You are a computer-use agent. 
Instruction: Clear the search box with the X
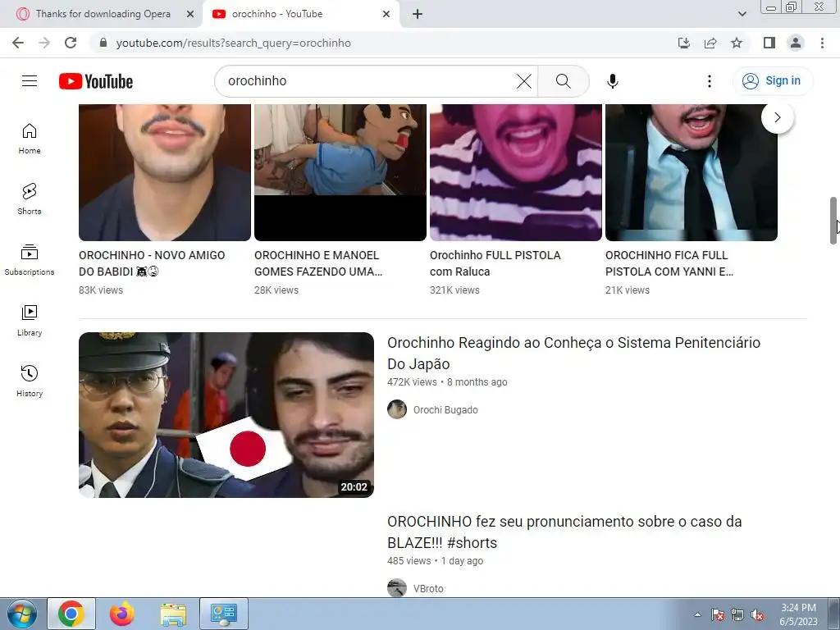click(524, 81)
